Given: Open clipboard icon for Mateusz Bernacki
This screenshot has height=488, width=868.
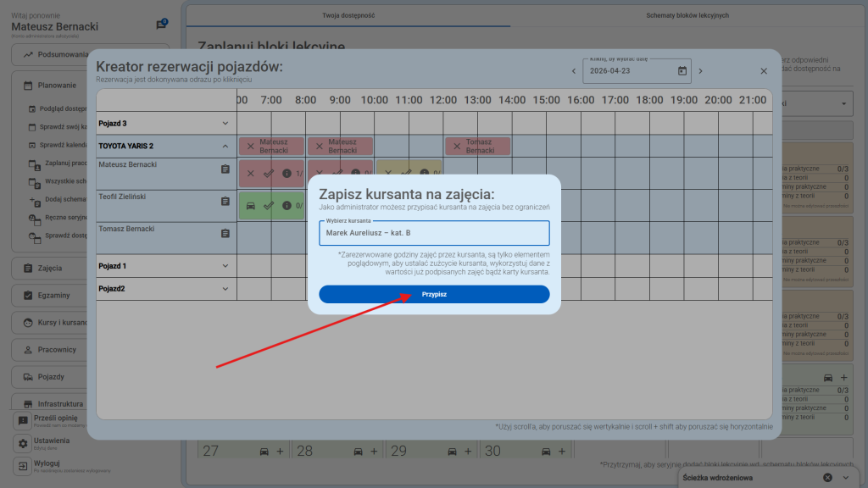Looking at the screenshot, I should 225,169.
